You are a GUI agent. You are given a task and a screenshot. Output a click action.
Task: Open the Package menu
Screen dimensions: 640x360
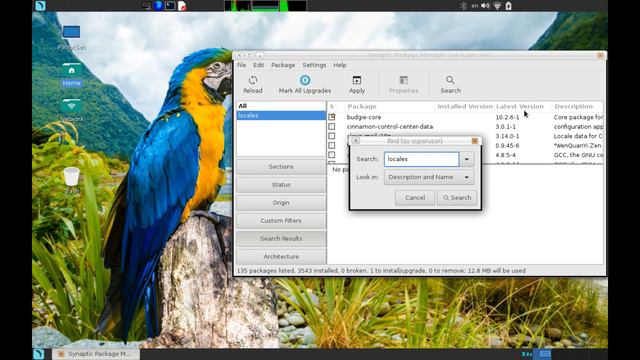point(283,65)
